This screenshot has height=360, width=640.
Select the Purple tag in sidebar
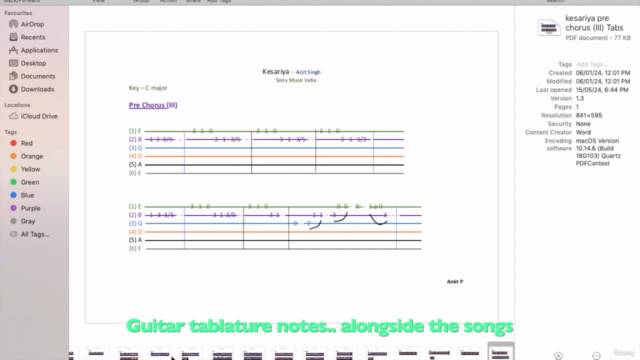pos(25,209)
